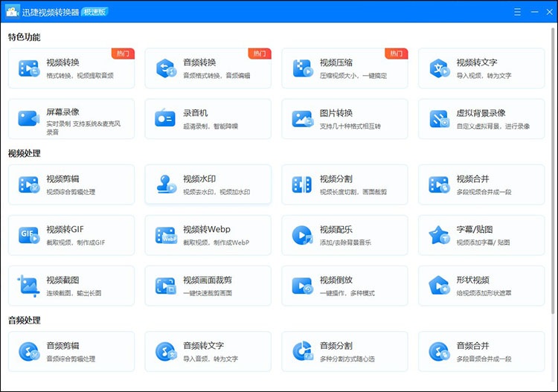Click the 音频转换 audio convert icon

(x=166, y=68)
